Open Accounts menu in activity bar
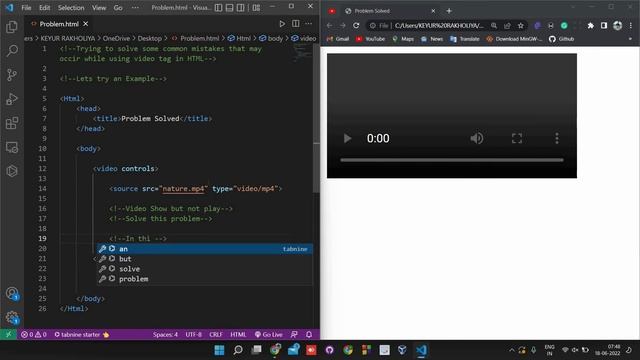The height and width of the screenshot is (360, 640). pyautogui.click(x=12, y=293)
